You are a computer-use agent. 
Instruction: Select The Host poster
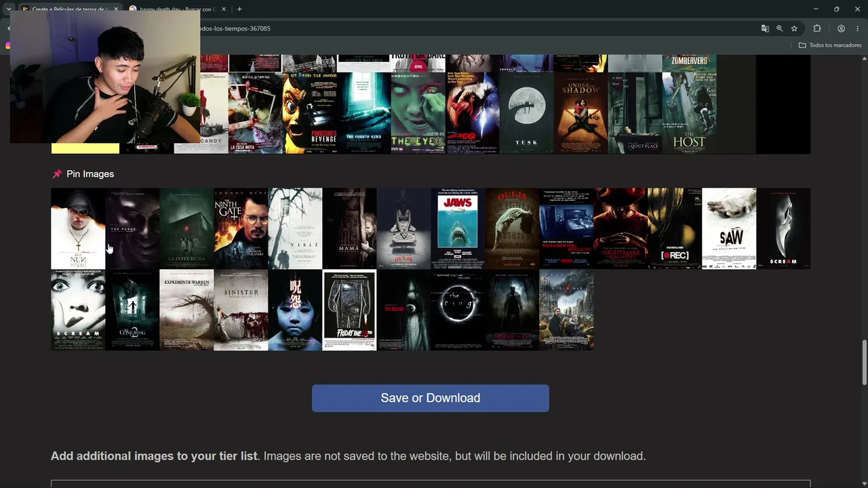[689, 113]
